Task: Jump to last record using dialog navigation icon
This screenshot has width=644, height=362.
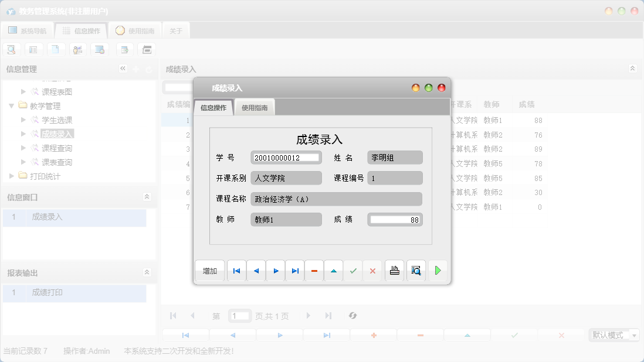Action: (x=294, y=270)
